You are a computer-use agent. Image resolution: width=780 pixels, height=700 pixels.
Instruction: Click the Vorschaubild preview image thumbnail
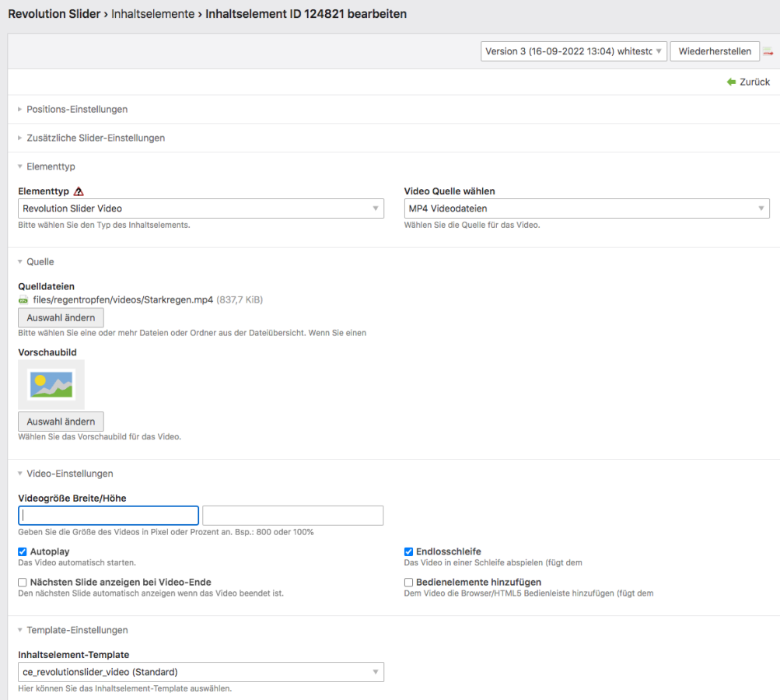coord(51,384)
